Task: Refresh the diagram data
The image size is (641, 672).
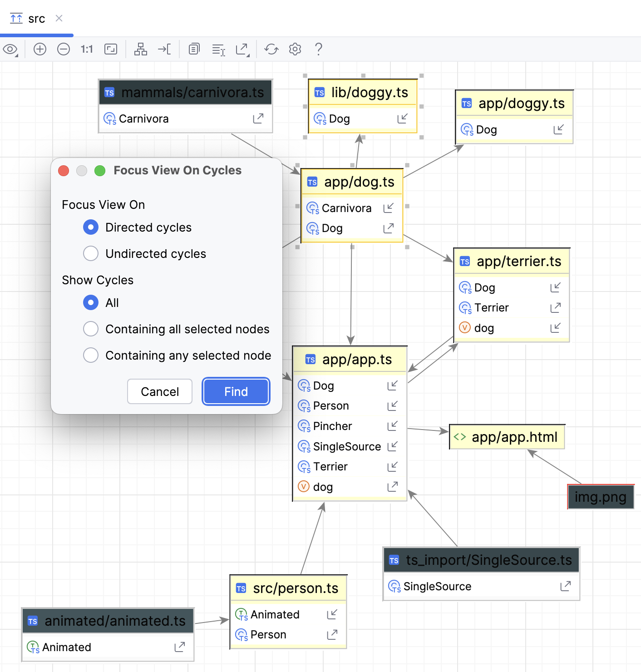Action: tap(271, 49)
